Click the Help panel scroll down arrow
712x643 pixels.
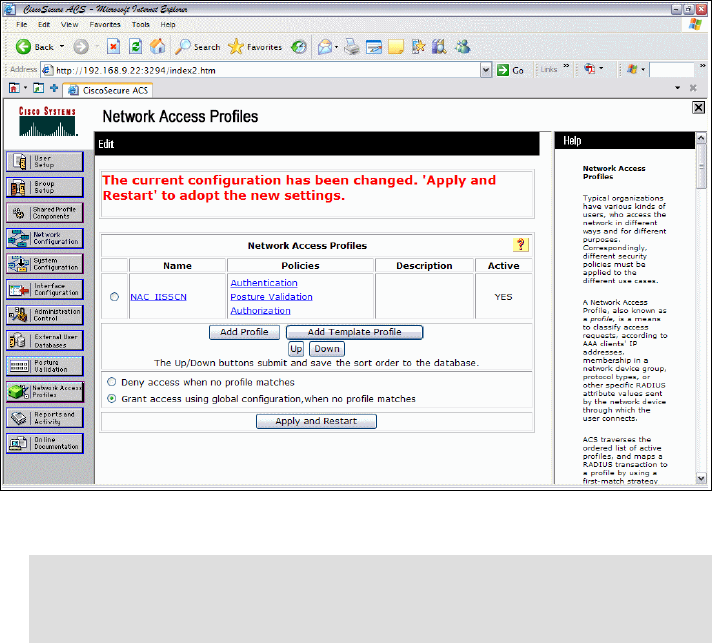(x=701, y=478)
